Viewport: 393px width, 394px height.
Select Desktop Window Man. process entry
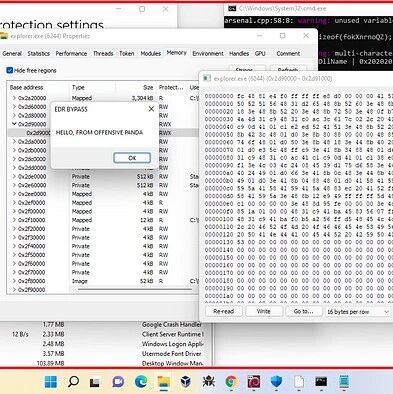click(x=172, y=363)
